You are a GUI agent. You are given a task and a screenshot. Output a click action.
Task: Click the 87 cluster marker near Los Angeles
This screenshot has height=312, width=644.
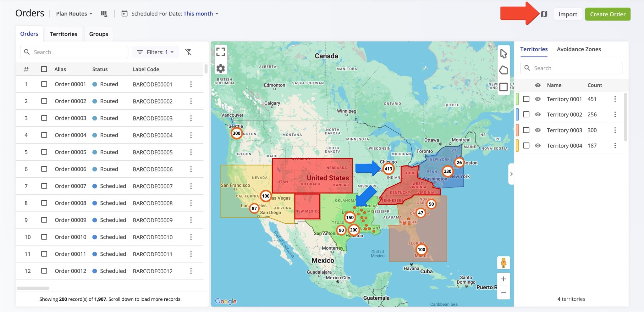coord(254,208)
